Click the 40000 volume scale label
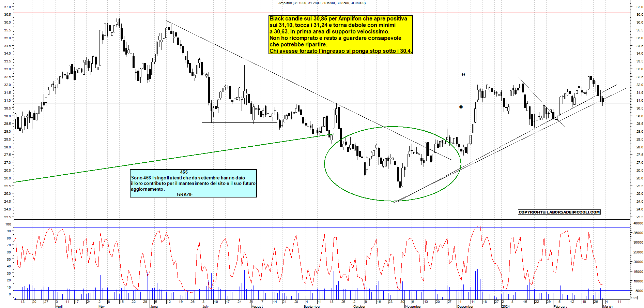644x308 pixels. [638, 223]
